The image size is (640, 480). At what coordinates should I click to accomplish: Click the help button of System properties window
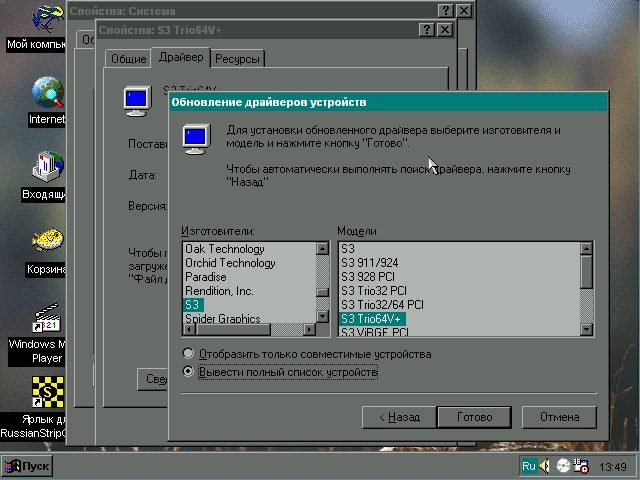coord(445,11)
